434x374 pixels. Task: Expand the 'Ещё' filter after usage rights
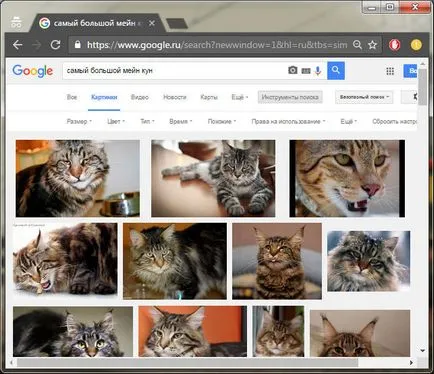tap(349, 122)
